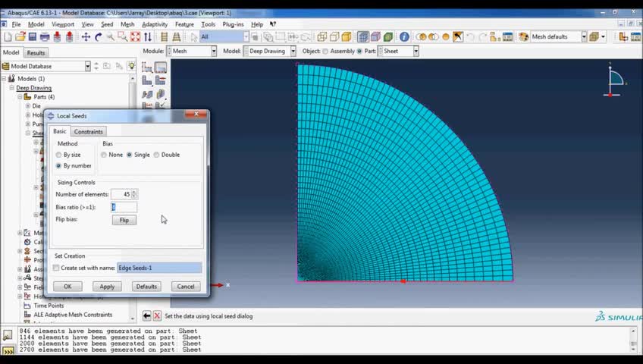Set bias to Single
643x364 pixels.
coord(129,155)
